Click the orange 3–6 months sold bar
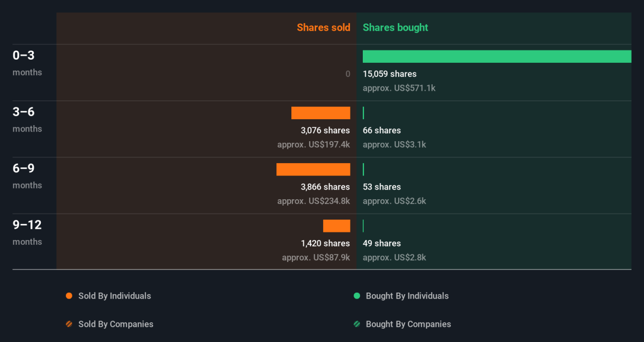This screenshot has height=342, width=644. [320, 113]
